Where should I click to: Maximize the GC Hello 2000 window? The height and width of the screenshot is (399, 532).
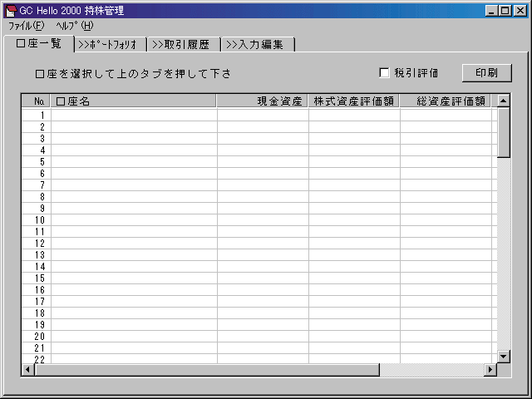(505, 11)
